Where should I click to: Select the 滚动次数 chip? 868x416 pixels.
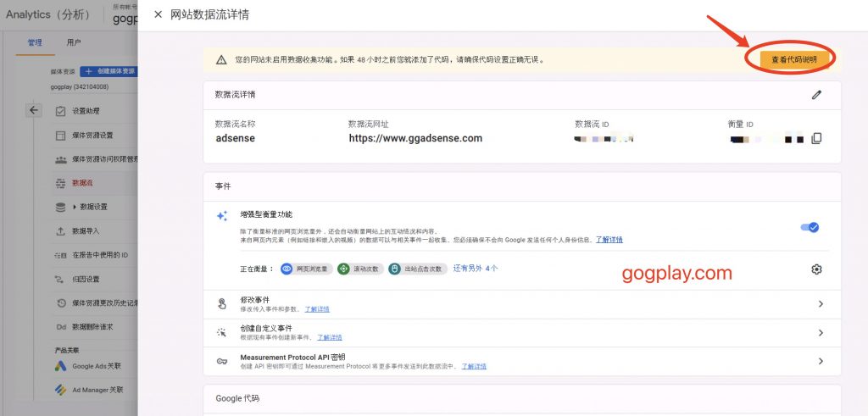[x=360, y=269]
